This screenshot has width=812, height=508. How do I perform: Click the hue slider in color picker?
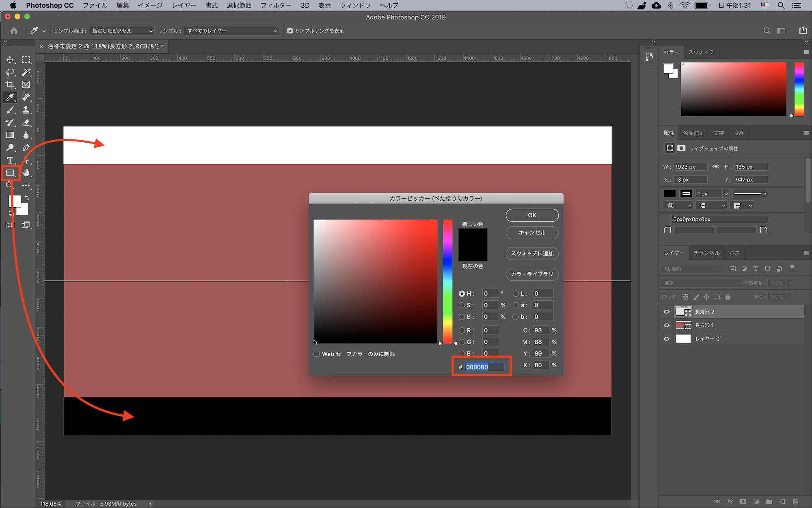(x=447, y=281)
